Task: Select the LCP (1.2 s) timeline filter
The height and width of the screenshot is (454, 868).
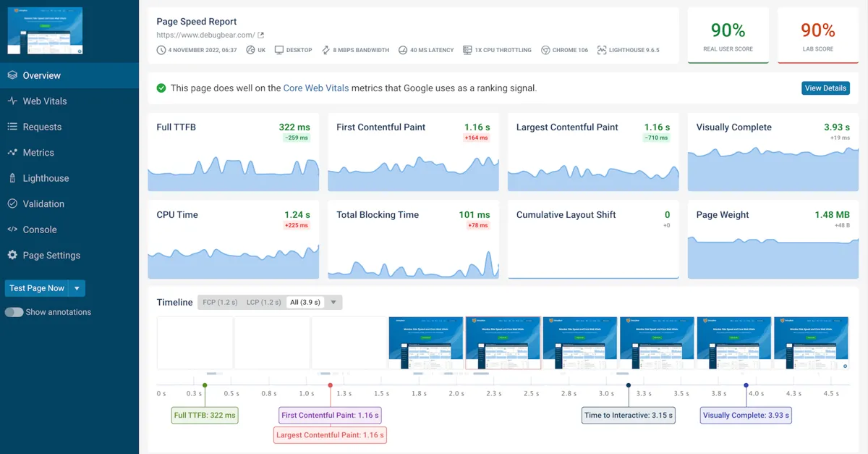Action: pyautogui.click(x=263, y=303)
